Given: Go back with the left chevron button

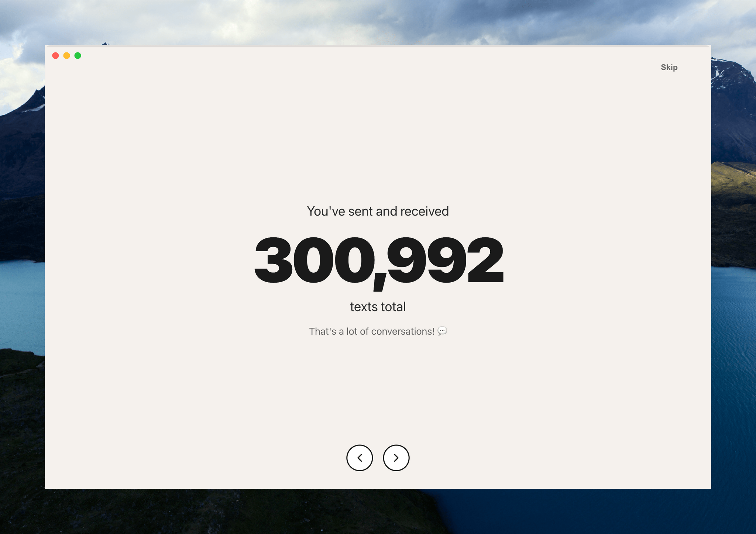Looking at the screenshot, I should click(360, 458).
